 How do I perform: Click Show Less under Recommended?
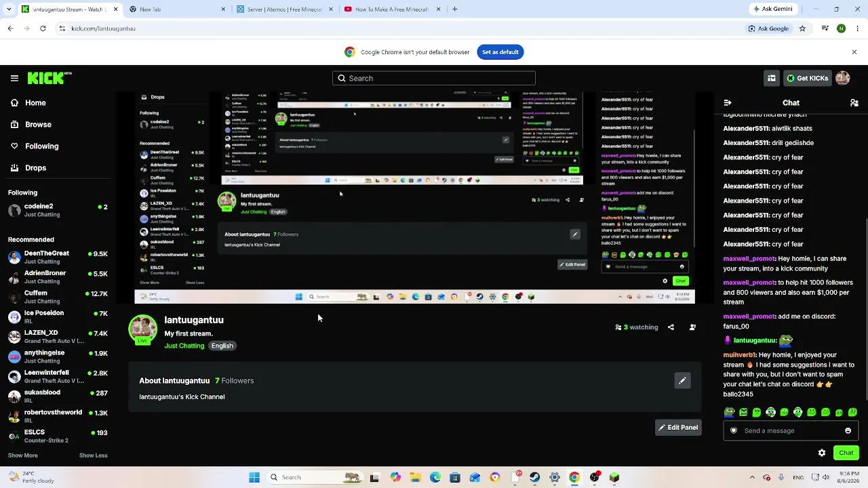pos(94,455)
